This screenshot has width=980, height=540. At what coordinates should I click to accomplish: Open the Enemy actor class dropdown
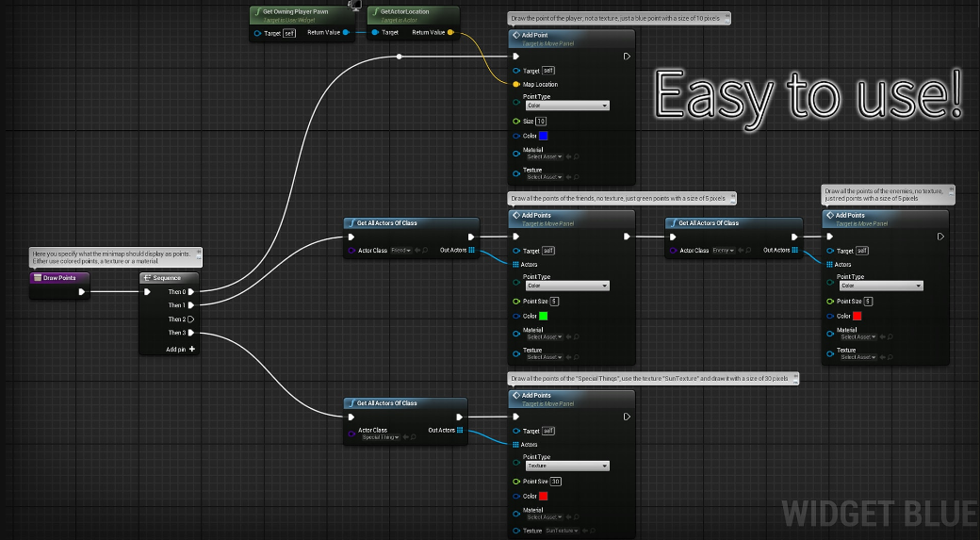[x=723, y=251]
